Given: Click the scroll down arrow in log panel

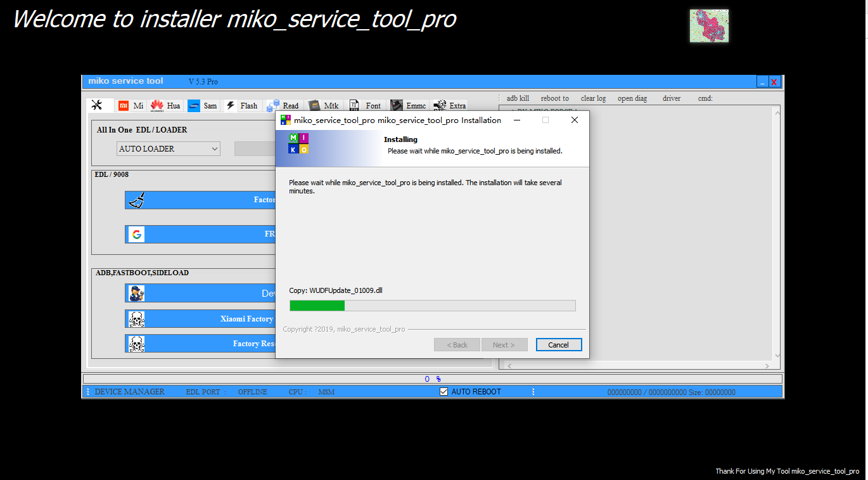Looking at the screenshot, I should [x=778, y=356].
